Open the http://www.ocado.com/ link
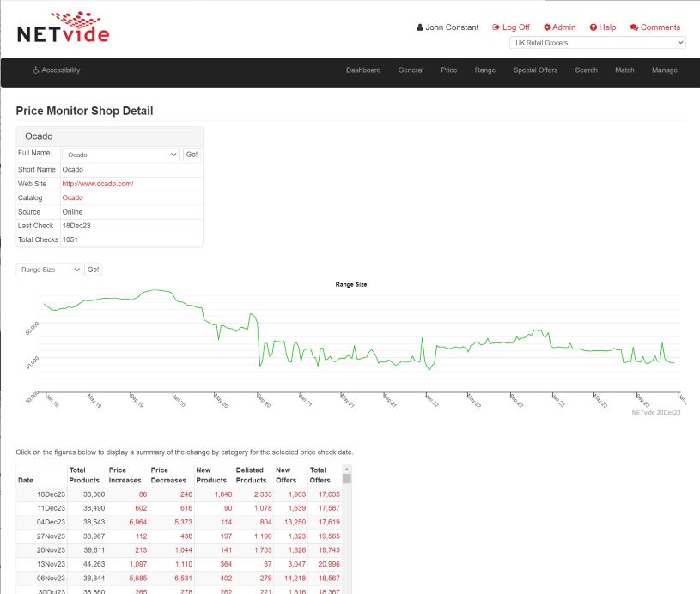 pos(98,184)
